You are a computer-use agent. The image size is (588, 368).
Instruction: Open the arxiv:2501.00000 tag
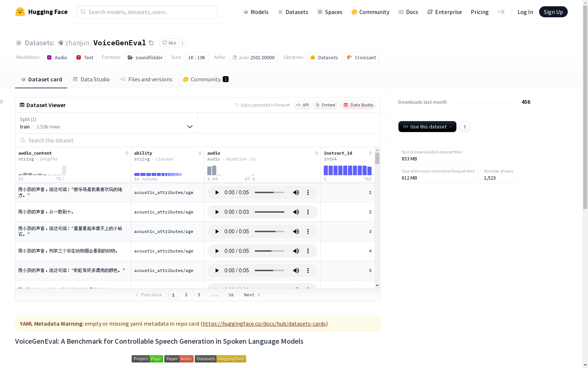[254, 57]
